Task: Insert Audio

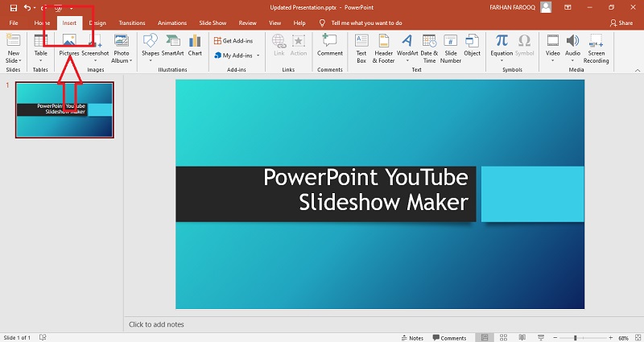Action: coord(572,48)
